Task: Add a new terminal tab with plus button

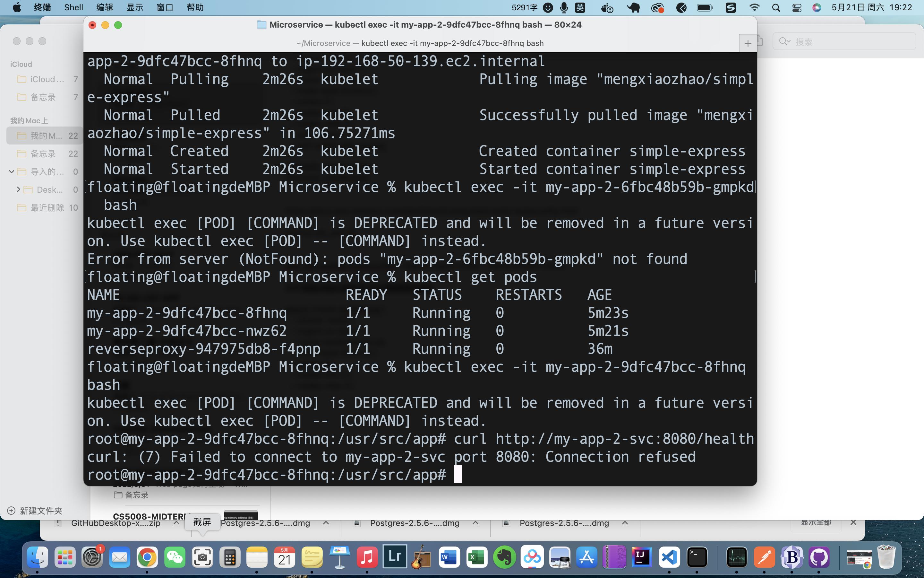Action: [748, 43]
